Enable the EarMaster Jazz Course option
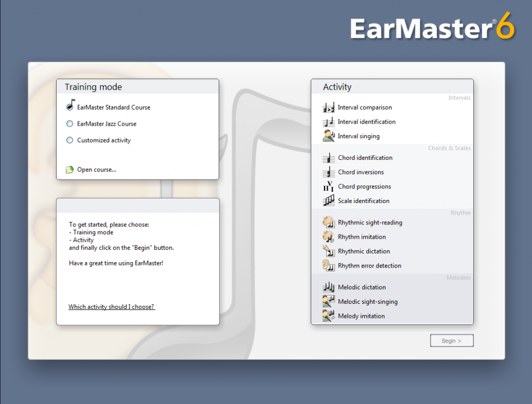 70,124
